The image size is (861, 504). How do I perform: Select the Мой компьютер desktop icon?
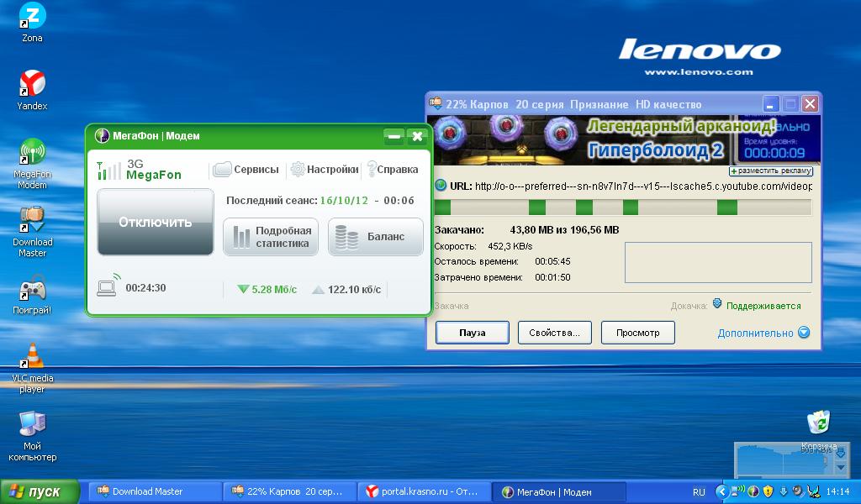tap(33, 424)
